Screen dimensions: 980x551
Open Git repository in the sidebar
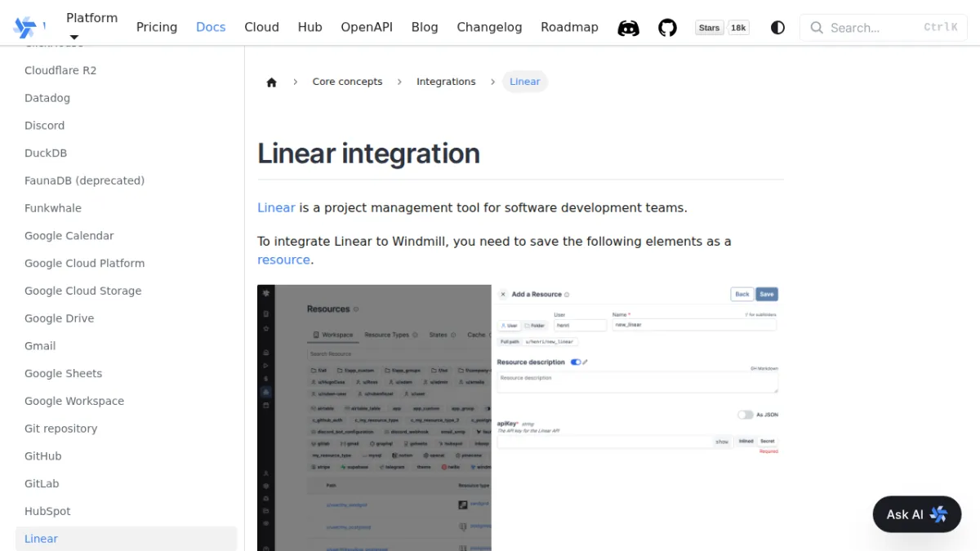[60, 429]
